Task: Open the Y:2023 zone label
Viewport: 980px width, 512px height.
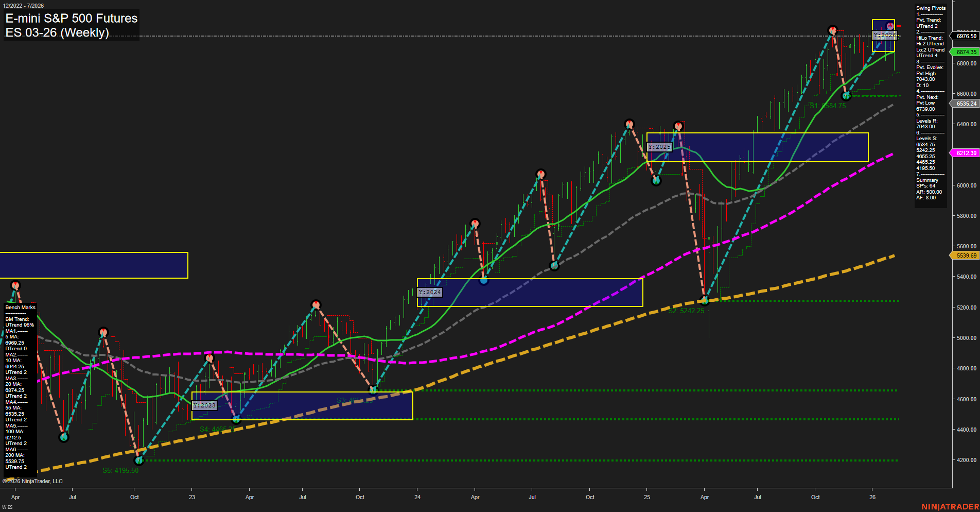Action: [x=204, y=405]
